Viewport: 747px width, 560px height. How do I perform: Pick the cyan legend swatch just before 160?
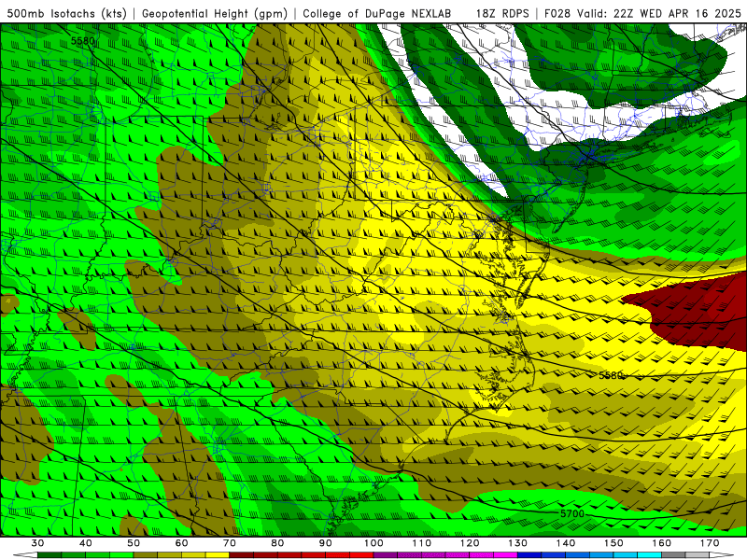(649, 555)
